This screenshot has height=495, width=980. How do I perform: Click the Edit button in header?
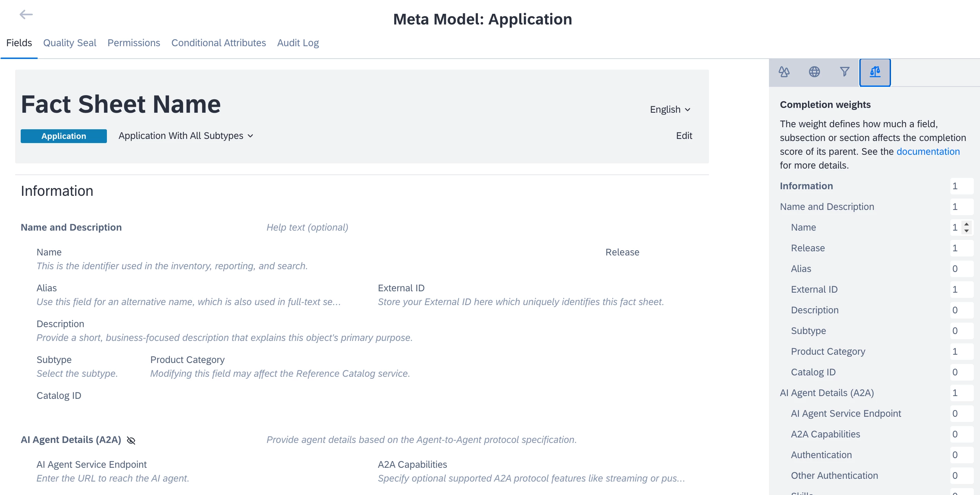coord(684,136)
